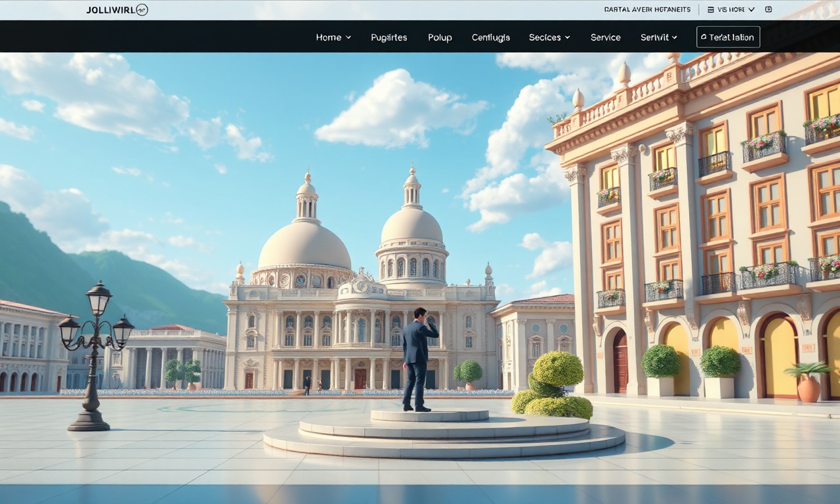This screenshot has height=504, width=840.
Task: Click the small icon inside Terat lation button
Action: [703, 37]
